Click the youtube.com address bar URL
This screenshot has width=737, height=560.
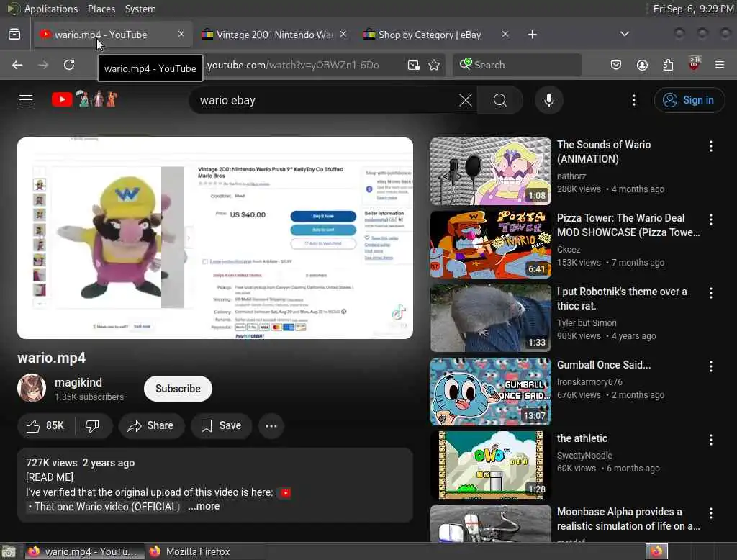[293, 65]
